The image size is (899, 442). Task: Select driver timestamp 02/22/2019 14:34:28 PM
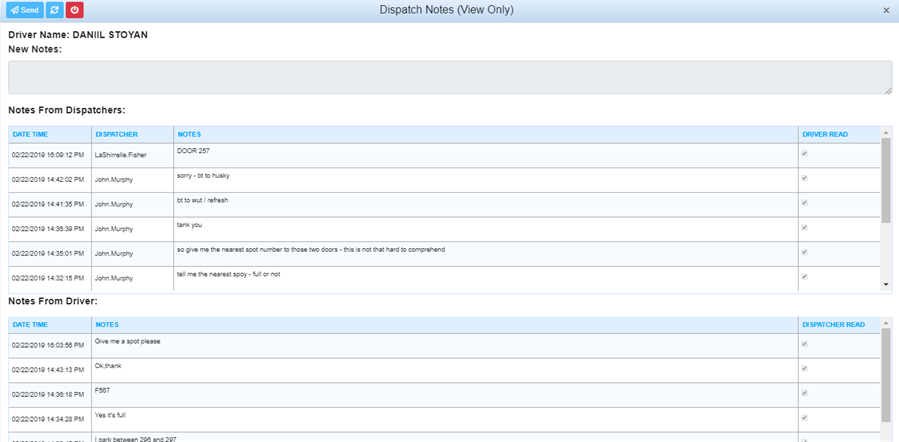pyautogui.click(x=48, y=419)
